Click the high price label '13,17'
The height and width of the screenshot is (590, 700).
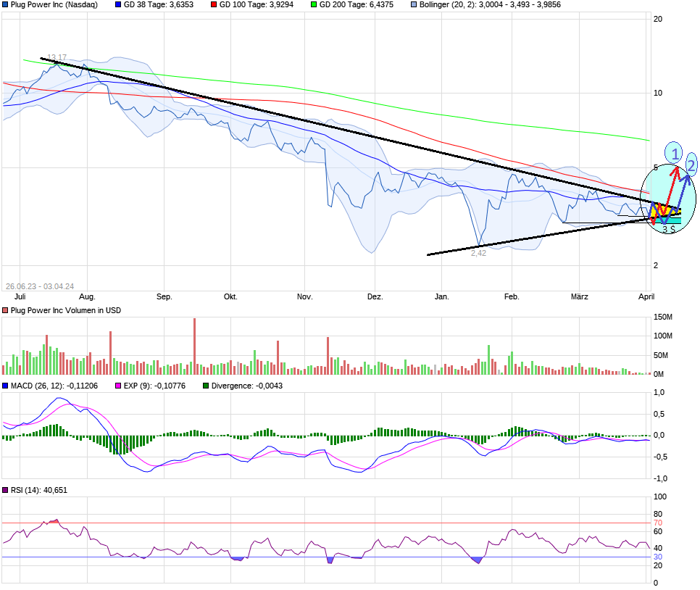point(57,57)
